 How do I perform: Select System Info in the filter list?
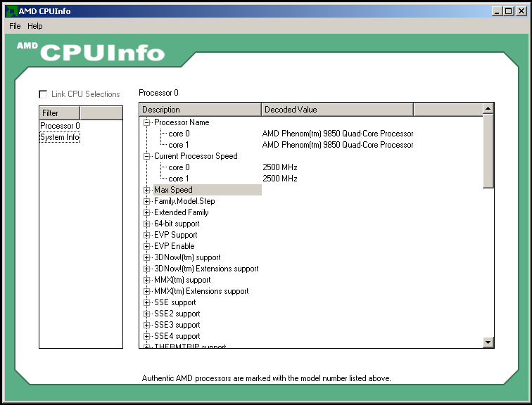click(60, 137)
